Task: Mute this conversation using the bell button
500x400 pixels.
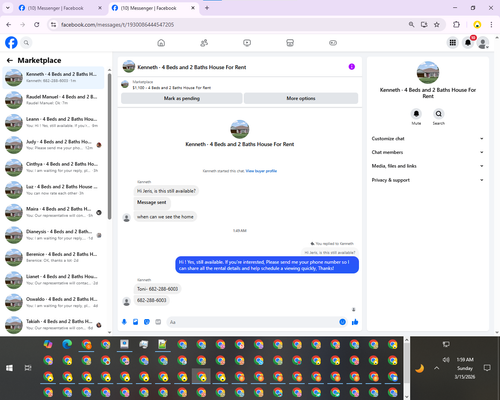Action: (x=416, y=114)
